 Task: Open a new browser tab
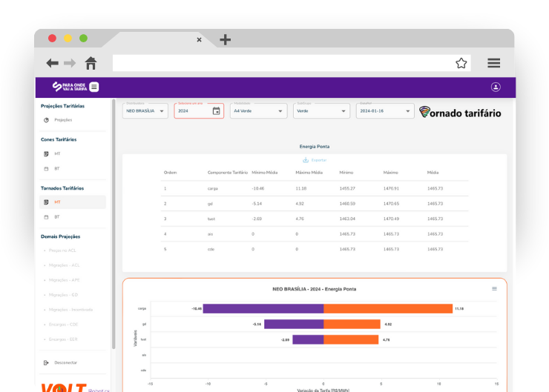pos(226,39)
